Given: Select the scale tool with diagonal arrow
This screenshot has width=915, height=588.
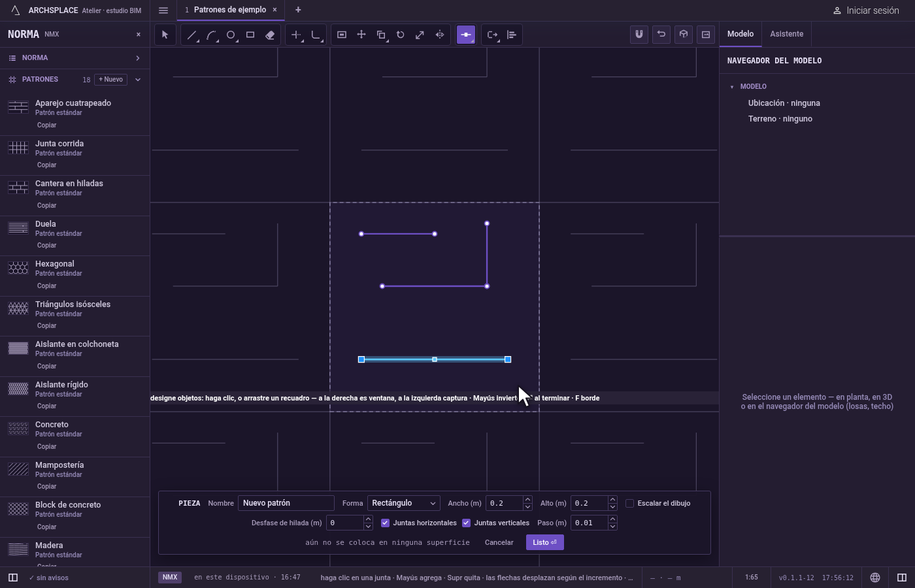Looking at the screenshot, I should point(420,35).
